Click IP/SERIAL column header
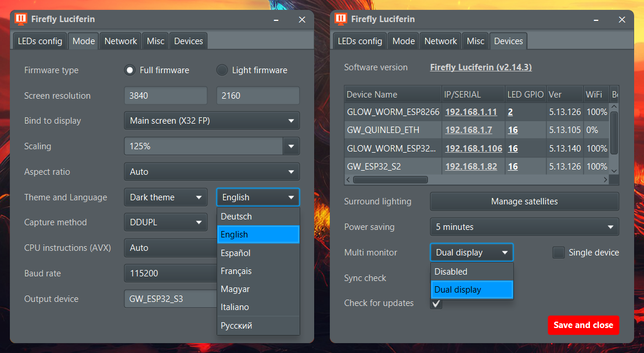The width and height of the screenshot is (644, 353). pos(473,95)
